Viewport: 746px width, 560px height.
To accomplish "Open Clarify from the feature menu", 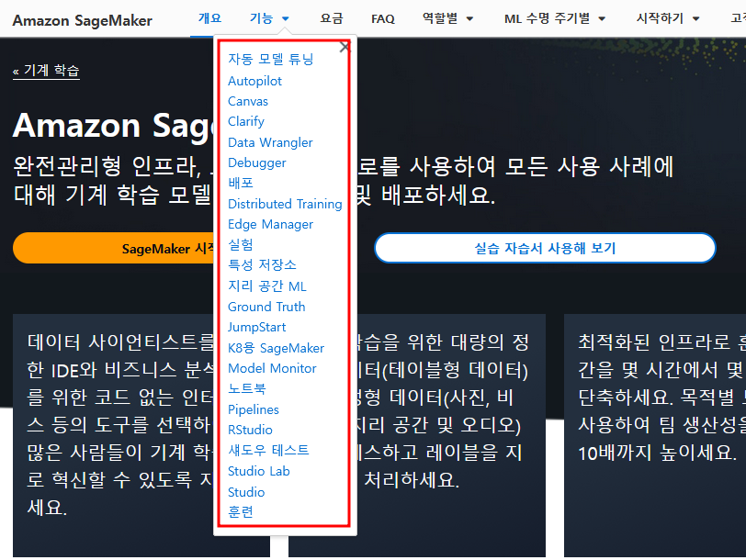I will point(246,122).
